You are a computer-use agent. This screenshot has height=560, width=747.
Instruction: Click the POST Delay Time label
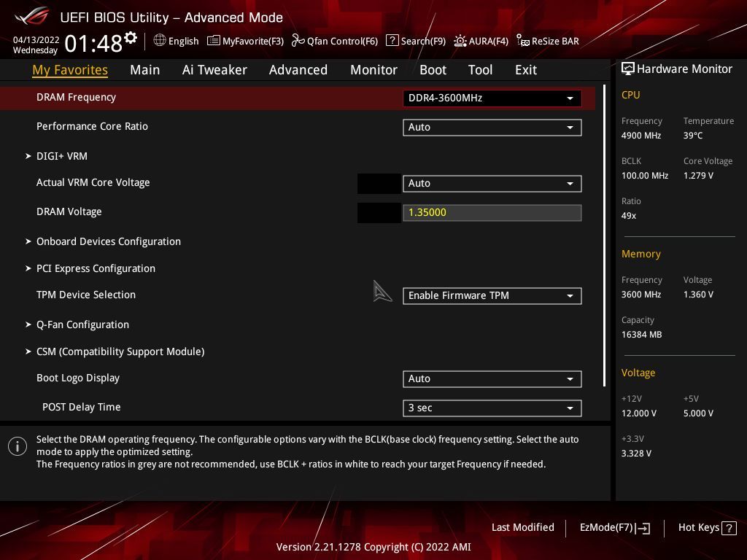tap(82, 407)
